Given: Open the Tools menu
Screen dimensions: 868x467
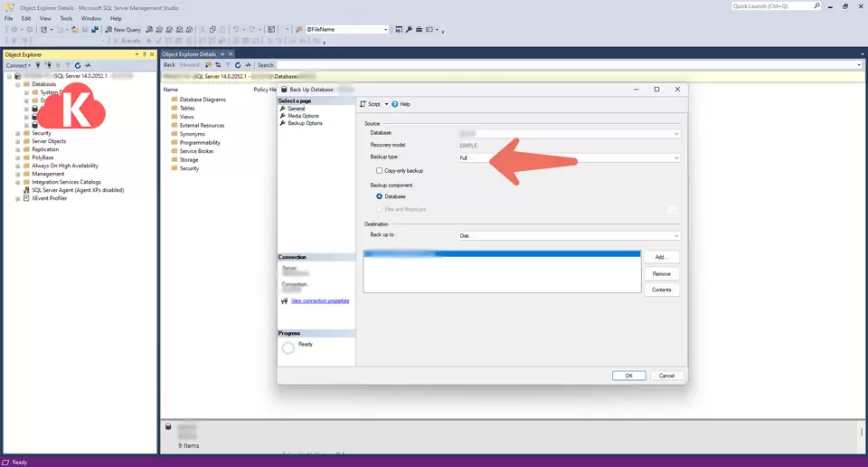Looking at the screenshot, I should [x=66, y=18].
